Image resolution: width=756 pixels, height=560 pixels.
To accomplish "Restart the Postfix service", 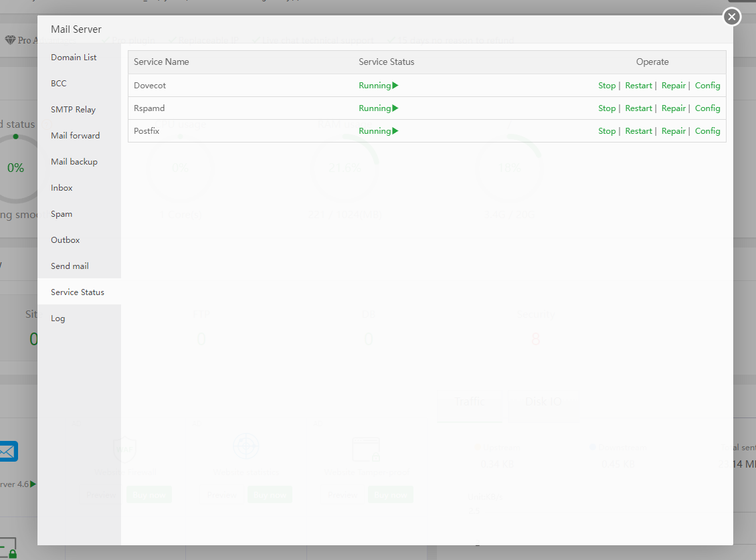I will 638,130.
